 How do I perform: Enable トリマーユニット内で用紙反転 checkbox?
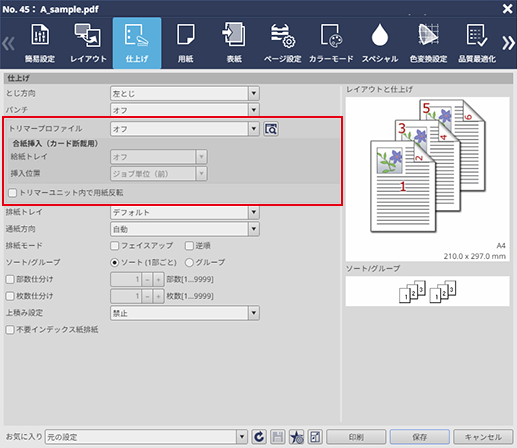(x=13, y=193)
